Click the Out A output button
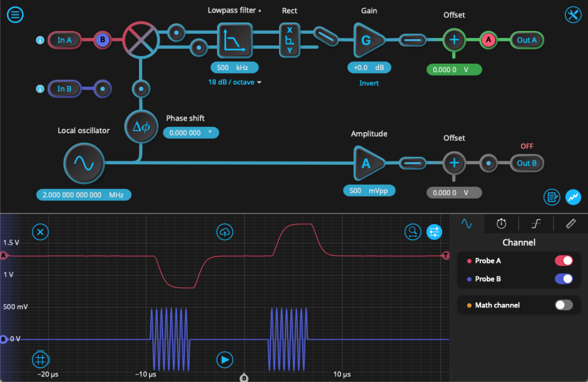 (x=527, y=40)
